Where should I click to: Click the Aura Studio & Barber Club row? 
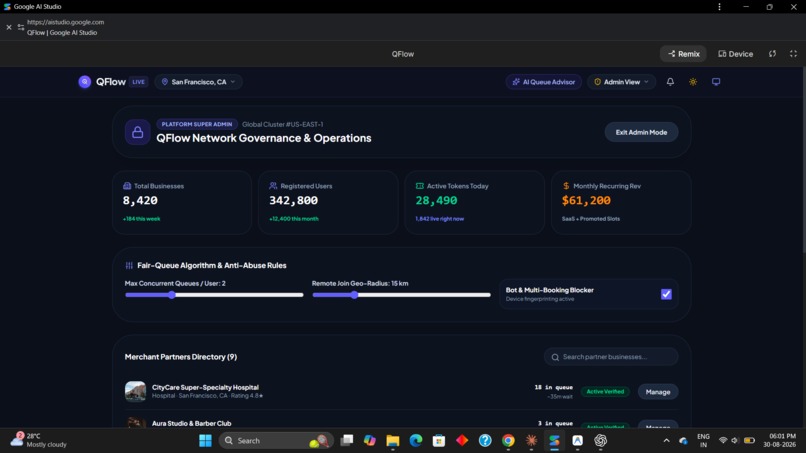coord(401,423)
